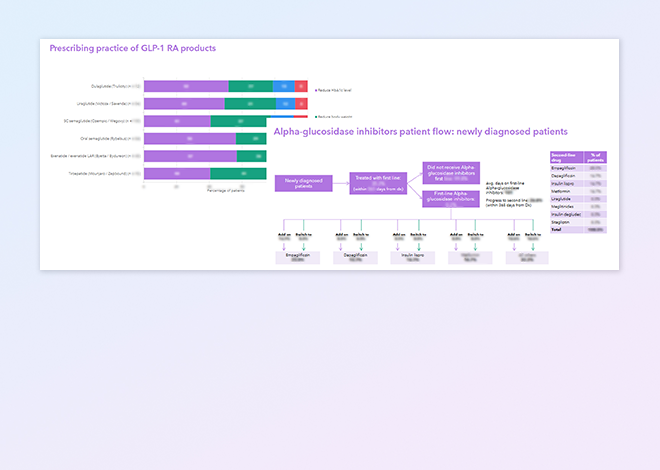Click the Insulin lispro box under the flow chart
Viewport: 660px width, 470px height.
(412, 258)
